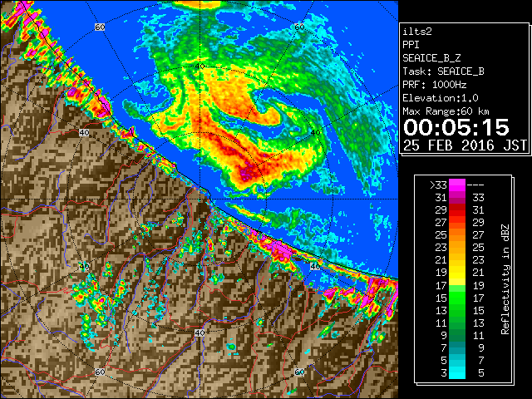Select the 60 km ring label at upper right
The height and width of the screenshot is (399, 532).
point(299,27)
